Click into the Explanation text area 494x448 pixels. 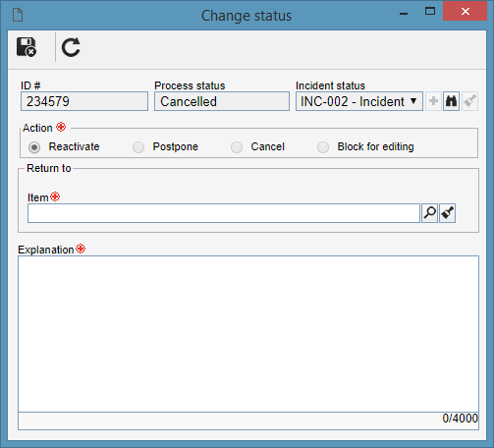point(248,334)
